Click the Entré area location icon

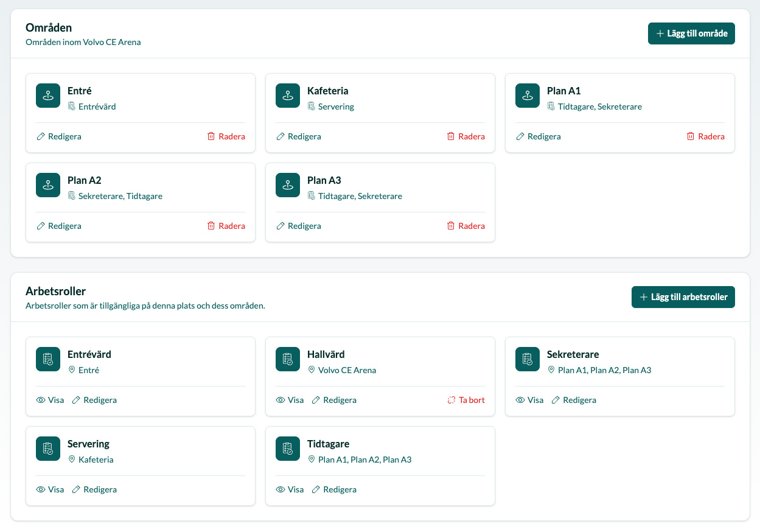(48, 96)
